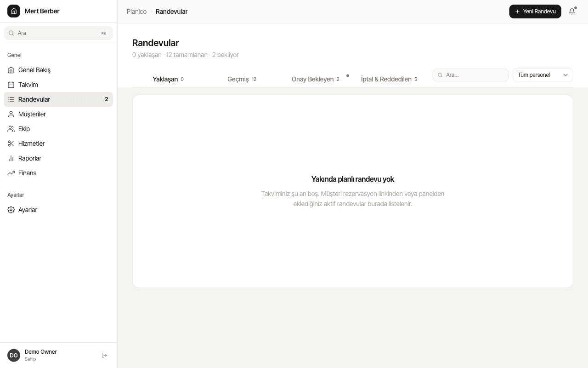The width and height of the screenshot is (588, 368).
Task: Expand the Tüm personel dropdown
Action: click(543, 75)
